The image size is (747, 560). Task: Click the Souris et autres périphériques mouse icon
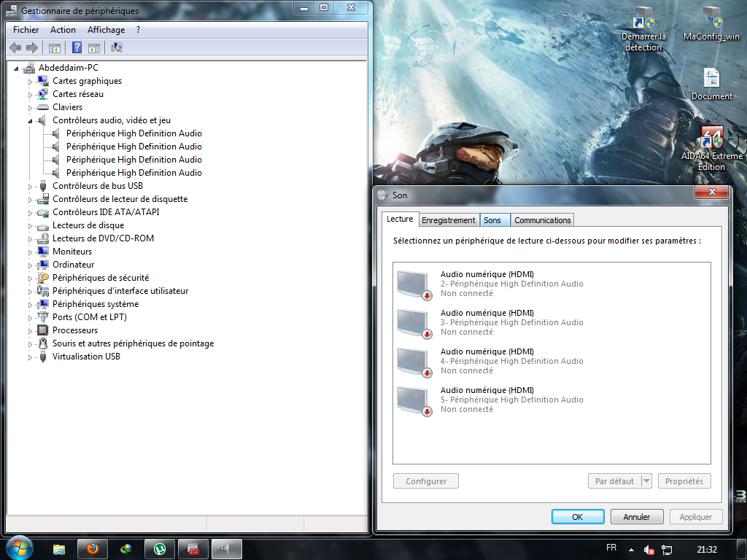click(x=43, y=343)
